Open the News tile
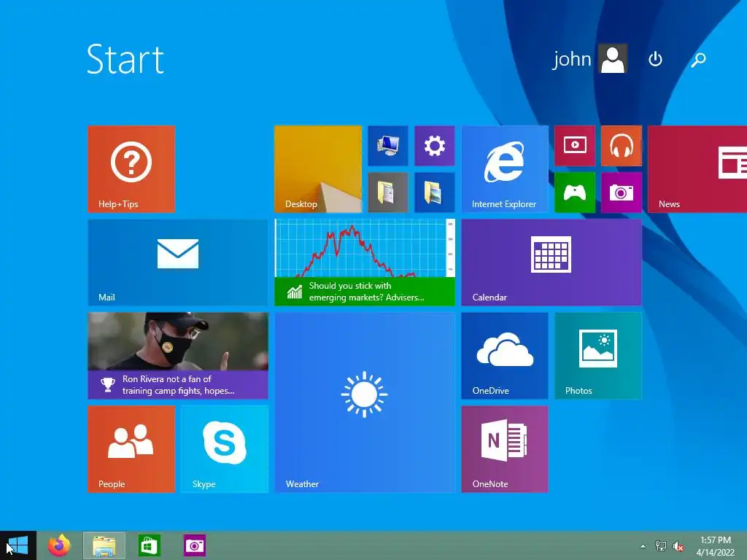Screen dimensions: 747x560 [x=697, y=168]
